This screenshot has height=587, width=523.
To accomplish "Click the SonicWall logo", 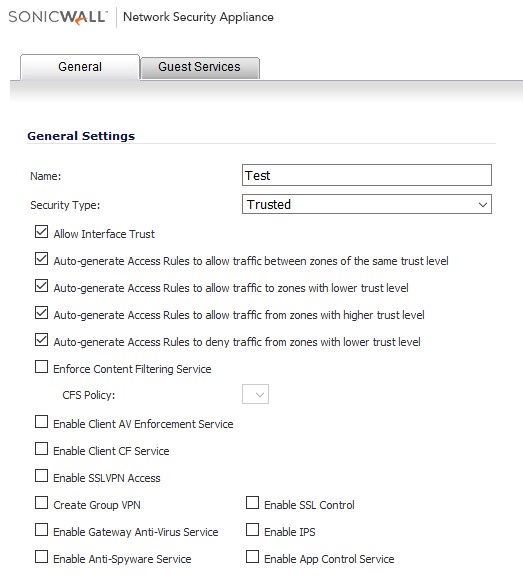I will [58, 17].
